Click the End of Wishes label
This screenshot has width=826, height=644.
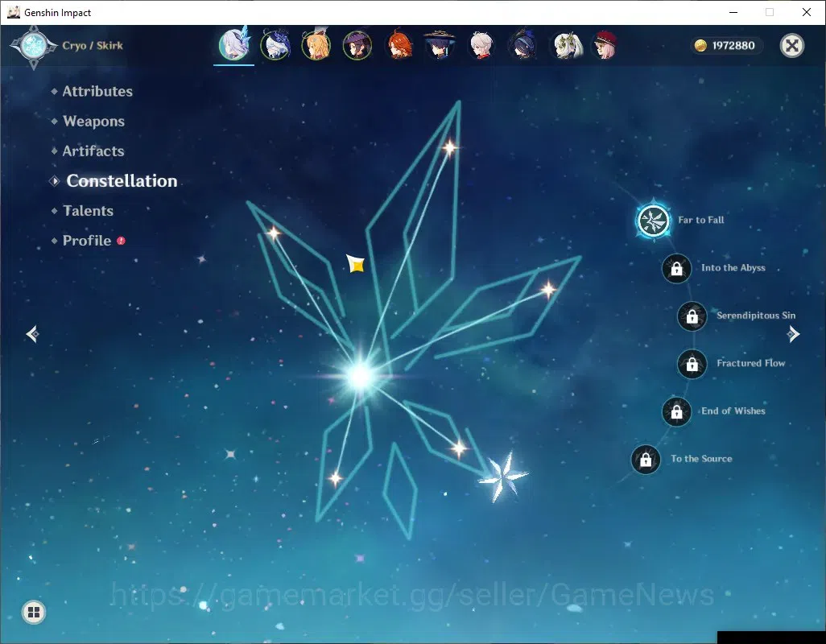click(x=733, y=411)
